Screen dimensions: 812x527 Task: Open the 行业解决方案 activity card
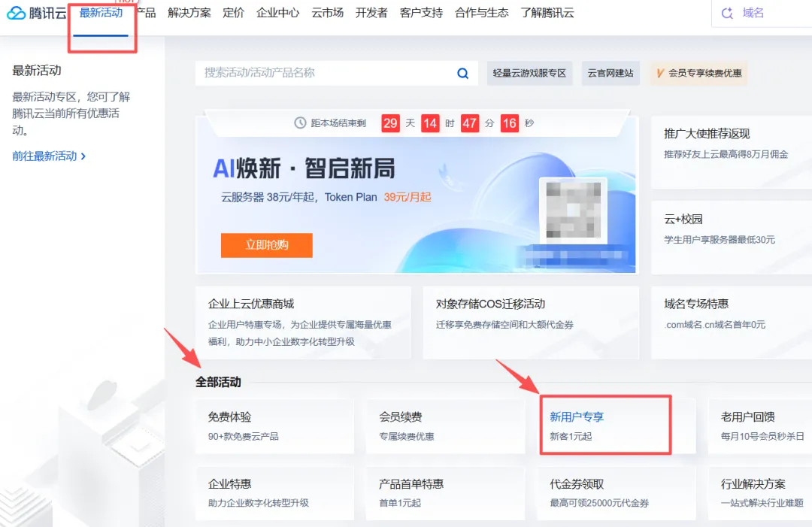(759, 493)
